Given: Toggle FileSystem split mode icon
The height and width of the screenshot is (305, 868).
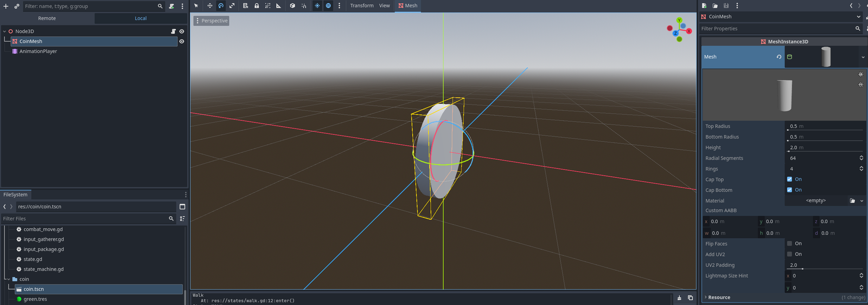Looking at the screenshot, I should tap(182, 206).
